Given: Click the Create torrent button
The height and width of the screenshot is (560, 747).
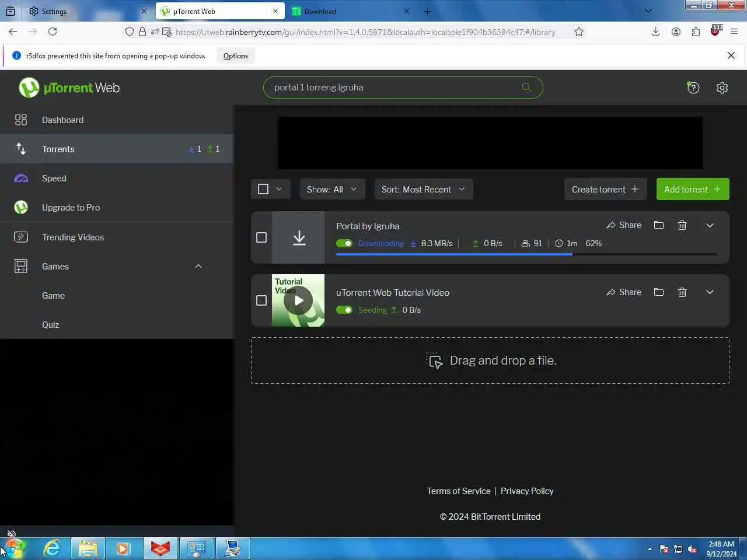Looking at the screenshot, I should click(605, 189).
